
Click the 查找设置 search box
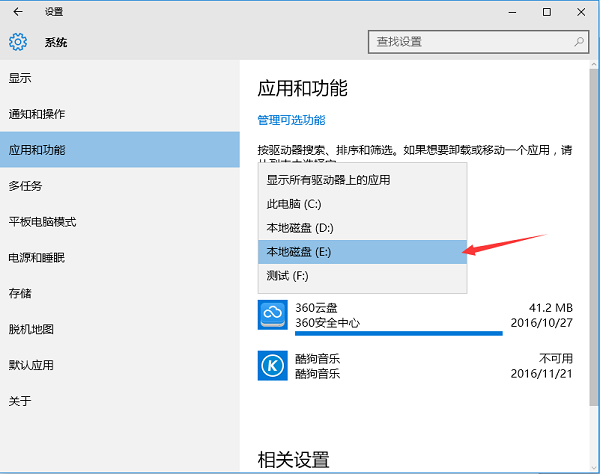tap(468, 42)
